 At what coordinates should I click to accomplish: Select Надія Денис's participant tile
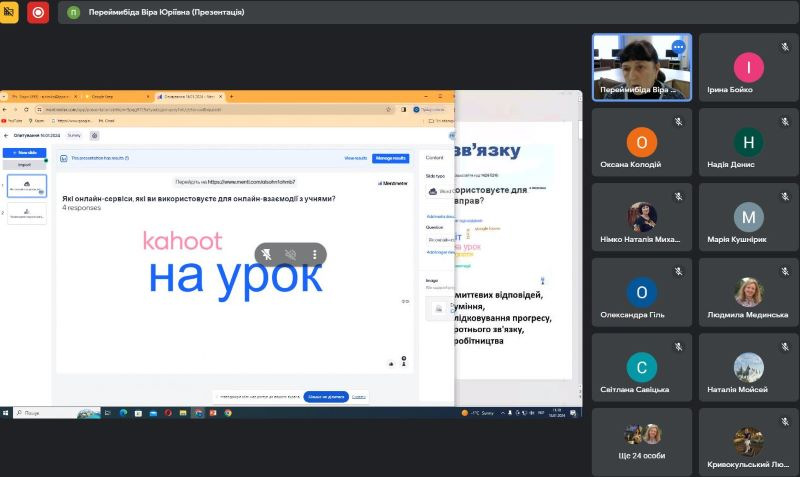click(x=748, y=142)
